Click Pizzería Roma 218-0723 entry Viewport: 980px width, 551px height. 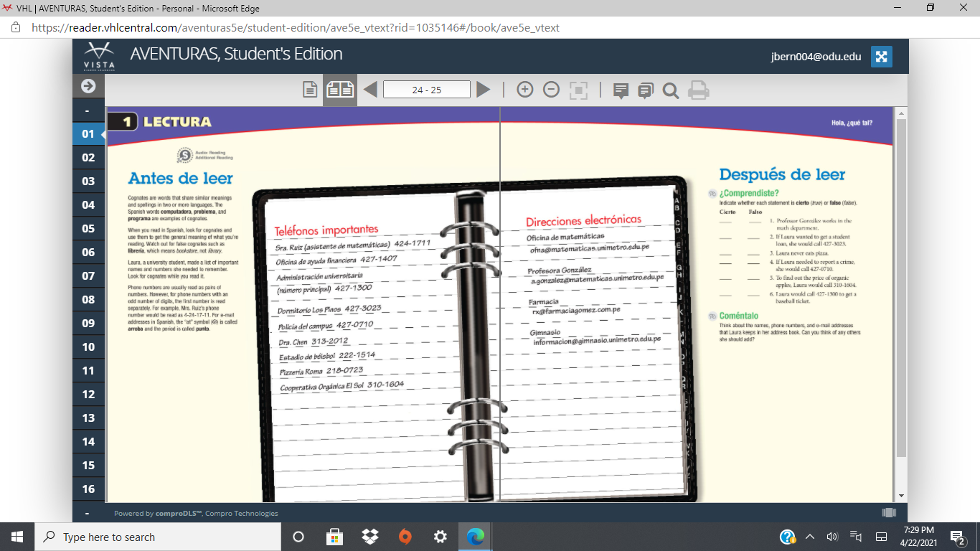pos(321,372)
